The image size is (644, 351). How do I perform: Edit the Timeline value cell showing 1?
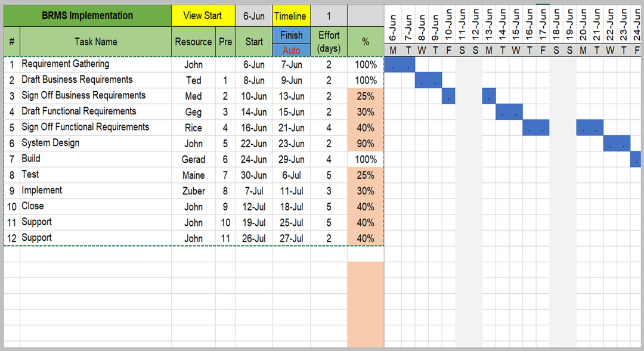[x=329, y=16]
